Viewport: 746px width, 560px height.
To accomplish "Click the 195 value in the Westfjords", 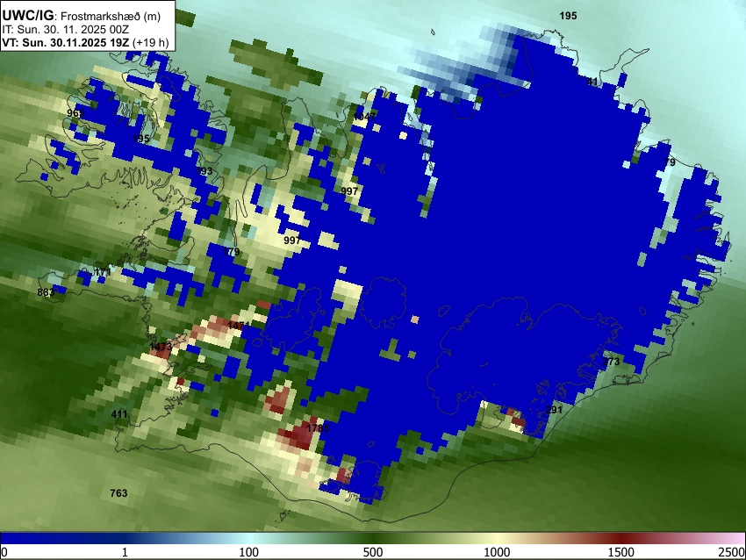I will coord(140,139).
